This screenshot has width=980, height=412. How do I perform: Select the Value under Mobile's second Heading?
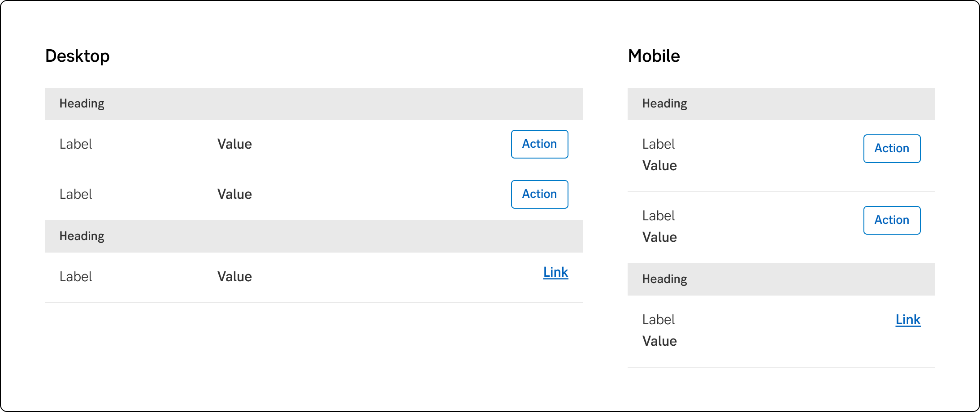pos(659,341)
